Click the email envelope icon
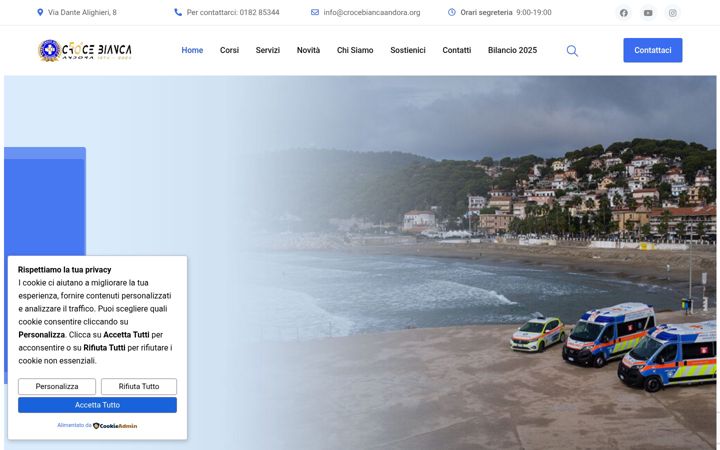The width and height of the screenshot is (720, 450). pyautogui.click(x=315, y=12)
